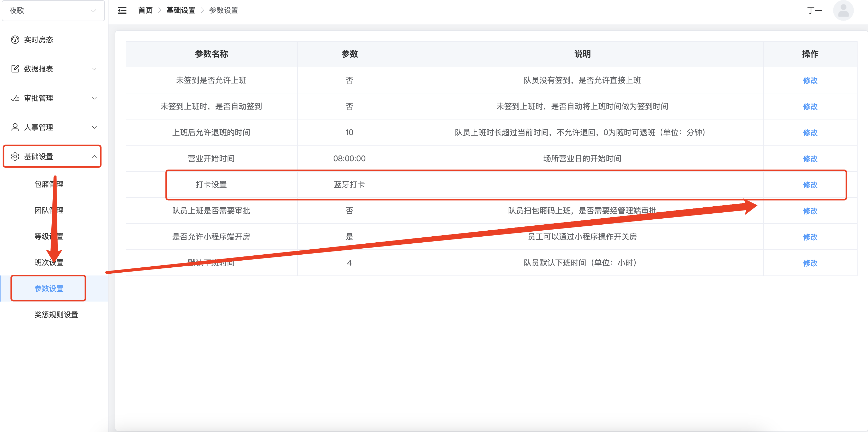
Task: Click 队员没有签到，是否允许直接上班 description
Action: (582, 80)
